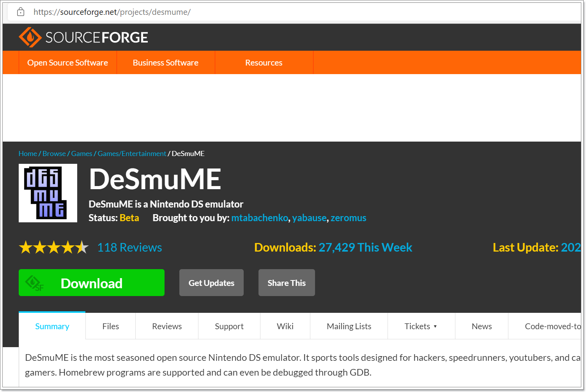Click 27,429 This Week downloads link

point(365,247)
